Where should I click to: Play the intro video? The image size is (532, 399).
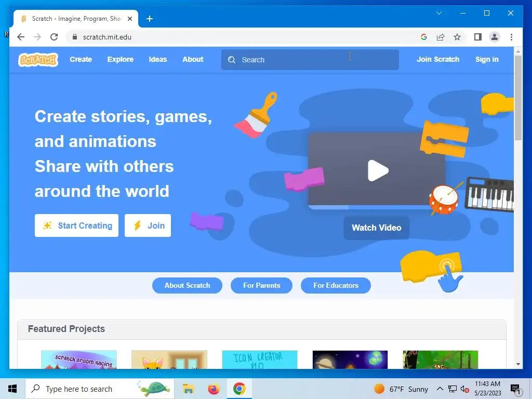[378, 170]
